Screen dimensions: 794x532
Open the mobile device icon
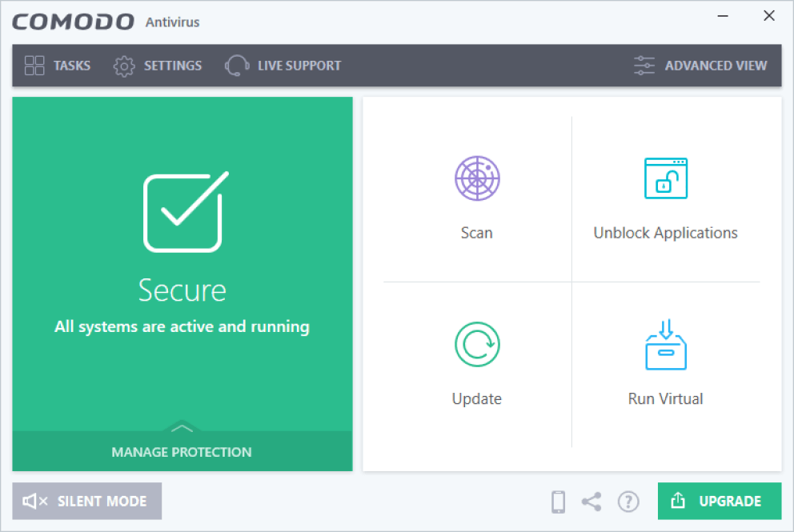(558, 501)
